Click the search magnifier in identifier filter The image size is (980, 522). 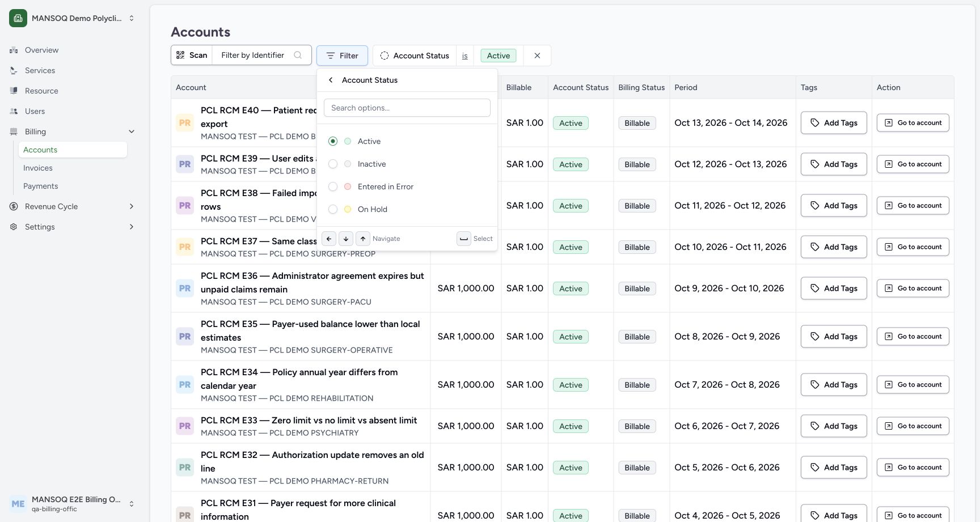click(298, 55)
